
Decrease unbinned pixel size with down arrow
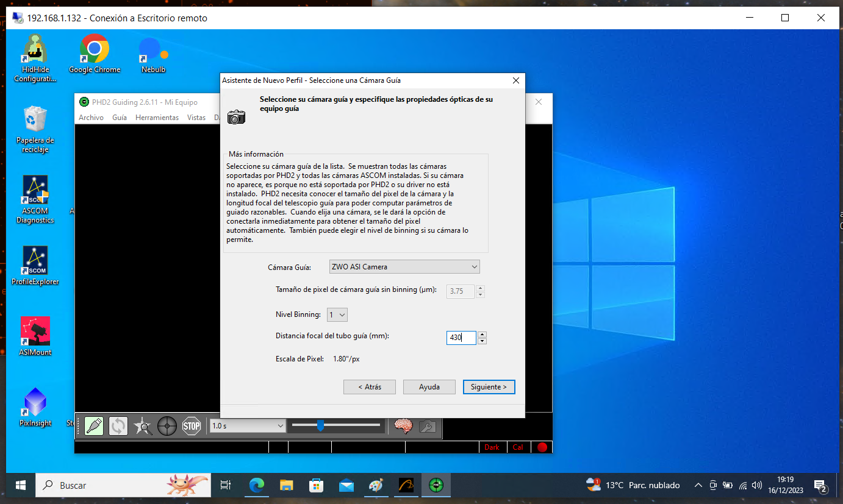(x=480, y=295)
